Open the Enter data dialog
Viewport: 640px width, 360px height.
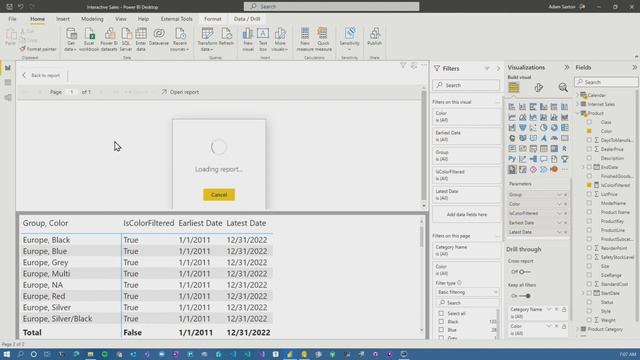click(141, 40)
